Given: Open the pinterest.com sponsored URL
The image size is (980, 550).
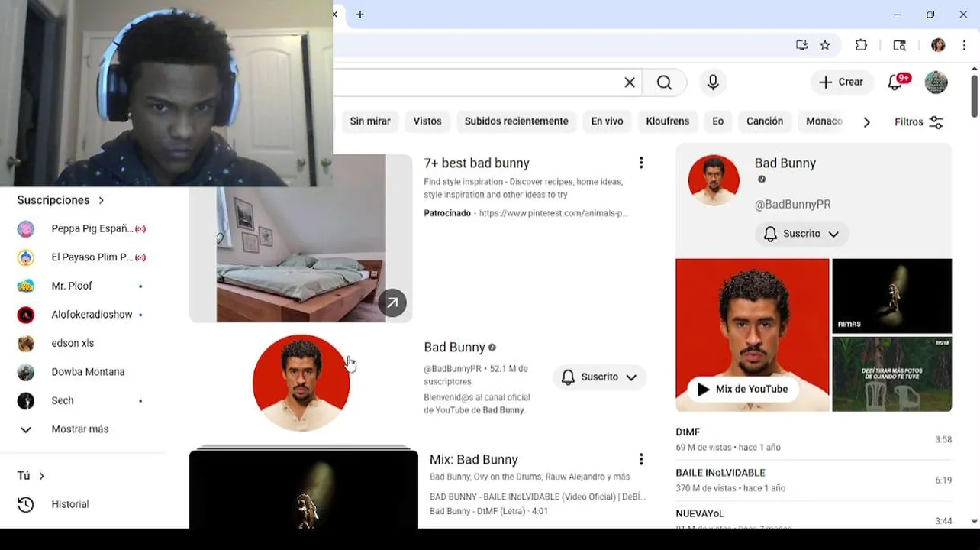Looking at the screenshot, I should [x=553, y=213].
